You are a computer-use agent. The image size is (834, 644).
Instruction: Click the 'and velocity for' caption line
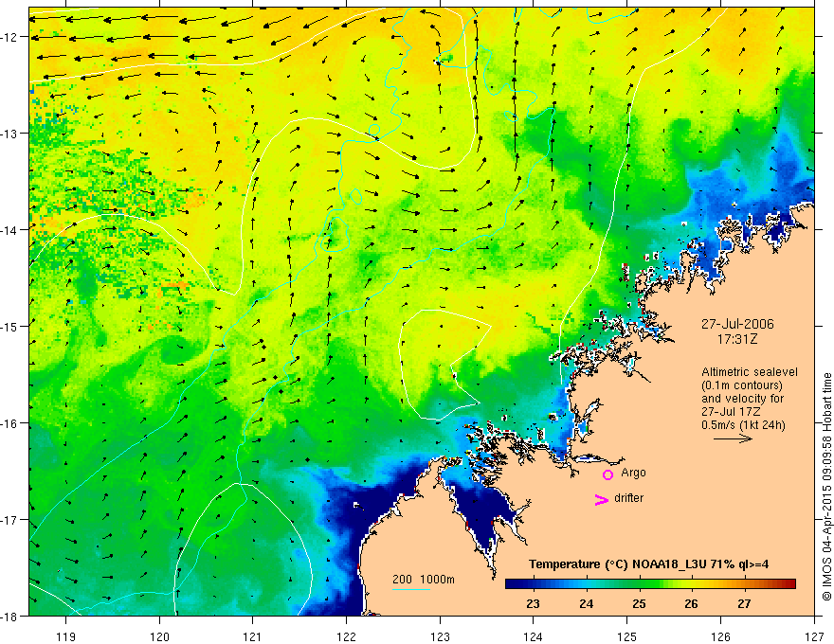coord(742,399)
